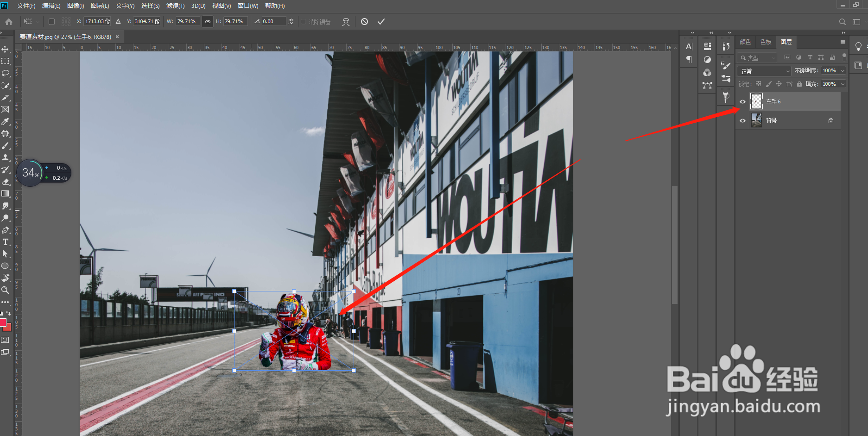Toggle the reference point checkbox
This screenshot has width=868, height=436.
51,21
